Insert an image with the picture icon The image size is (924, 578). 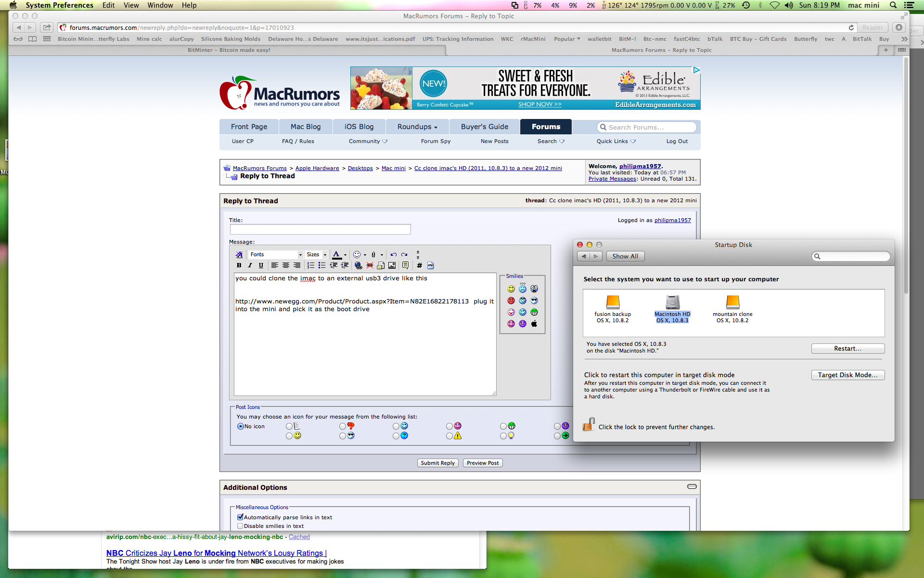(x=392, y=265)
